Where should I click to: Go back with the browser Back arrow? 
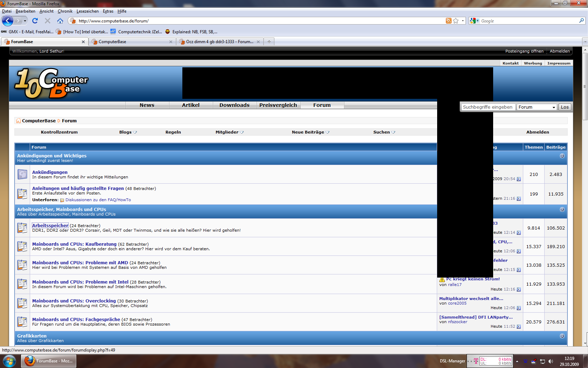pos(8,21)
